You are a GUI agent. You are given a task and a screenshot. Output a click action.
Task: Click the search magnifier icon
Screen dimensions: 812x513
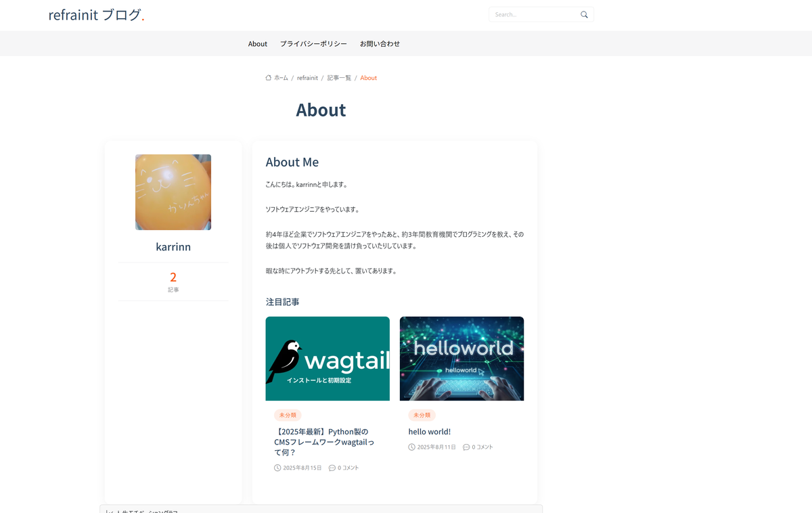coord(584,15)
